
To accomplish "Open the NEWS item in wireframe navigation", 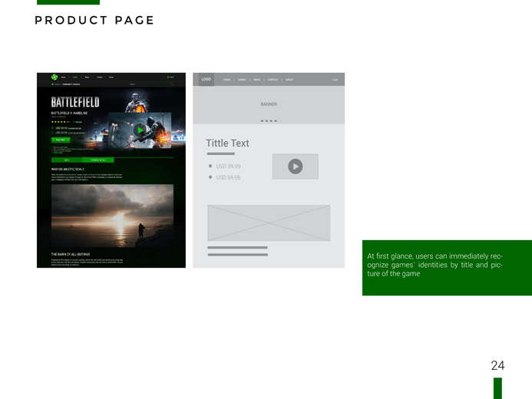I will 257,80.
